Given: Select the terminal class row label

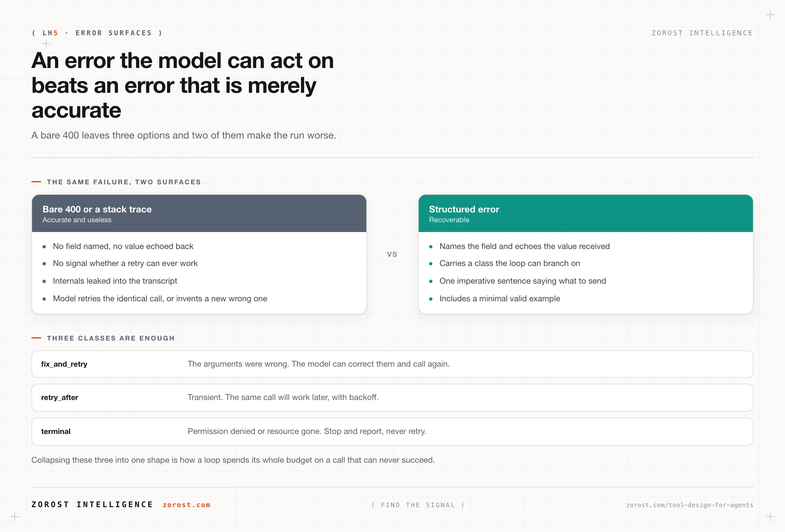Looking at the screenshot, I should click(x=56, y=431).
